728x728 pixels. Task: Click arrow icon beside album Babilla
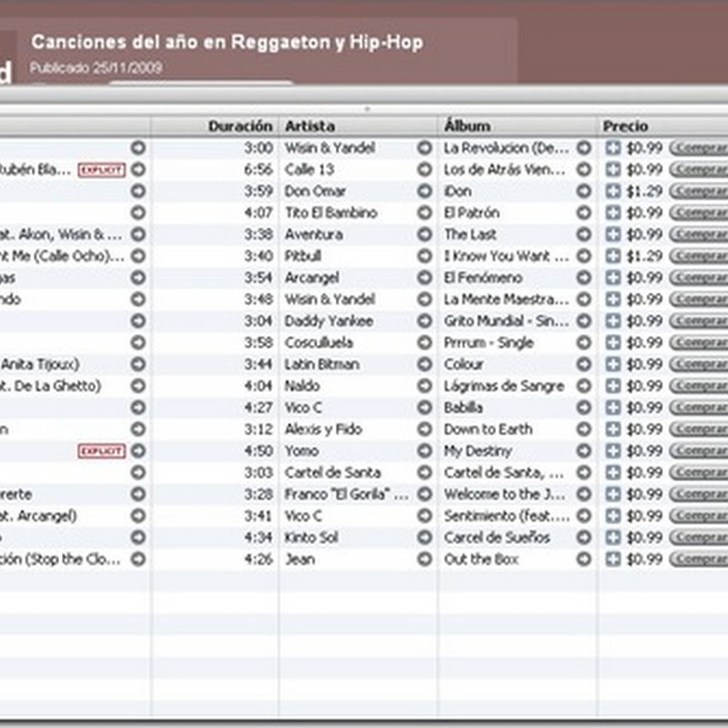point(583,408)
